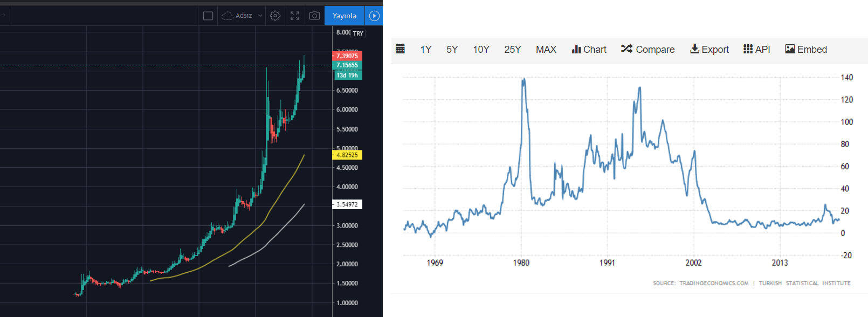
Task: Select the MAX time range
Action: [x=546, y=50]
